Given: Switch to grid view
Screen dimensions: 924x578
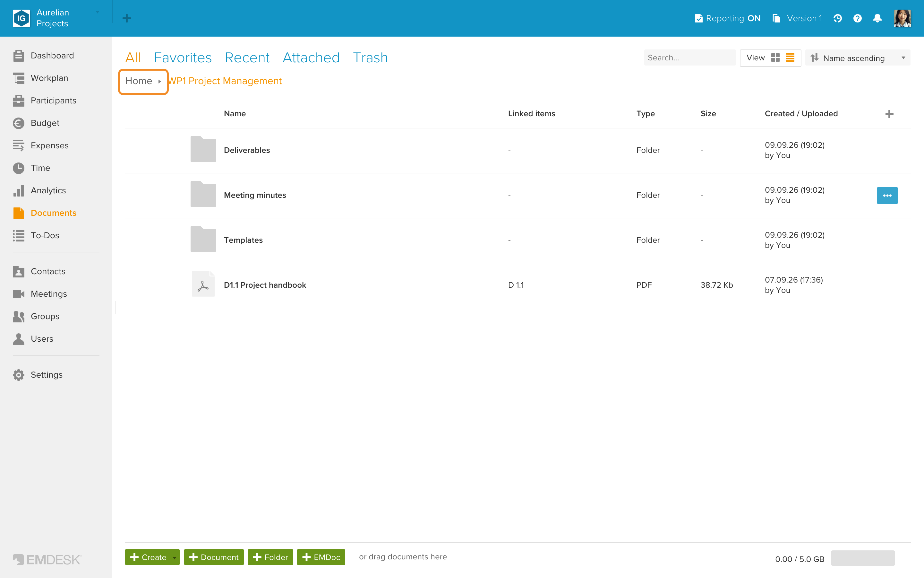Looking at the screenshot, I should pyautogui.click(x=775, y=58).
